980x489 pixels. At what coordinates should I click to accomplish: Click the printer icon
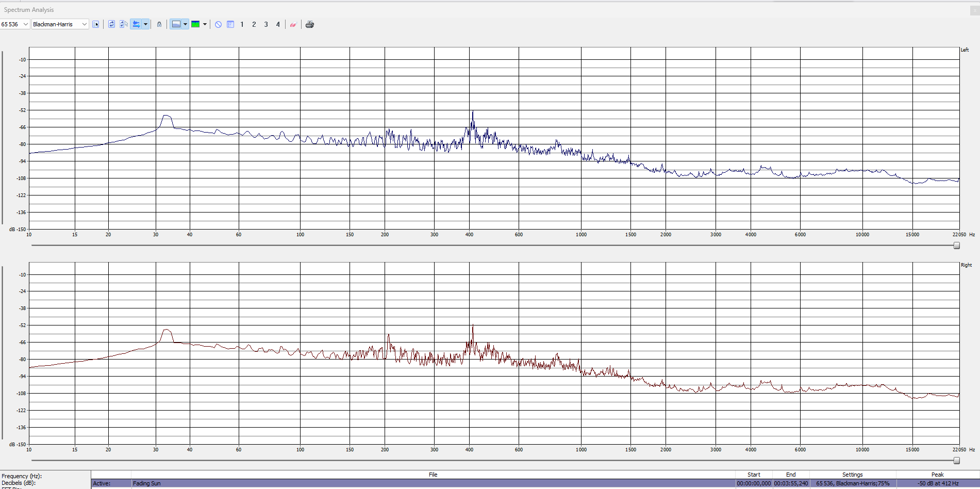[310, 24]
